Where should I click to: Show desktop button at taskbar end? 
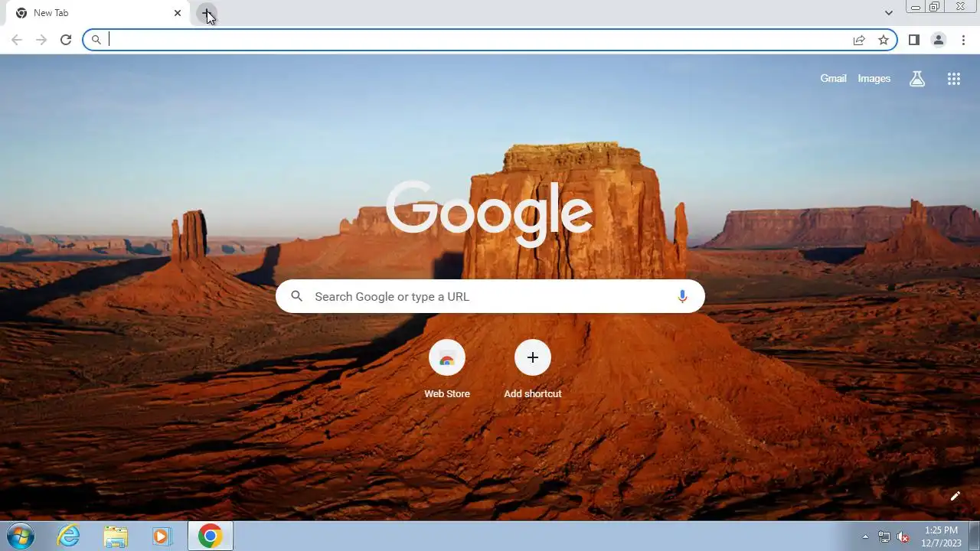974,536
